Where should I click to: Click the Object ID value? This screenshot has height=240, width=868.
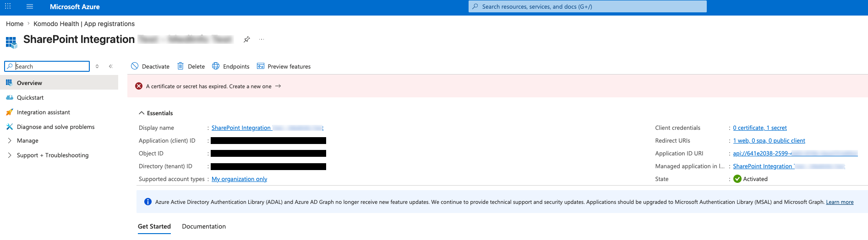tap(268, 154)
